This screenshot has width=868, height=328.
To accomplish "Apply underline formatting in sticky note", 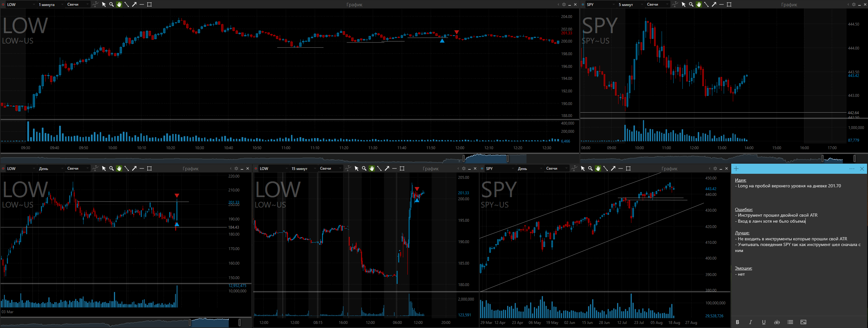I will pos(763,322).
